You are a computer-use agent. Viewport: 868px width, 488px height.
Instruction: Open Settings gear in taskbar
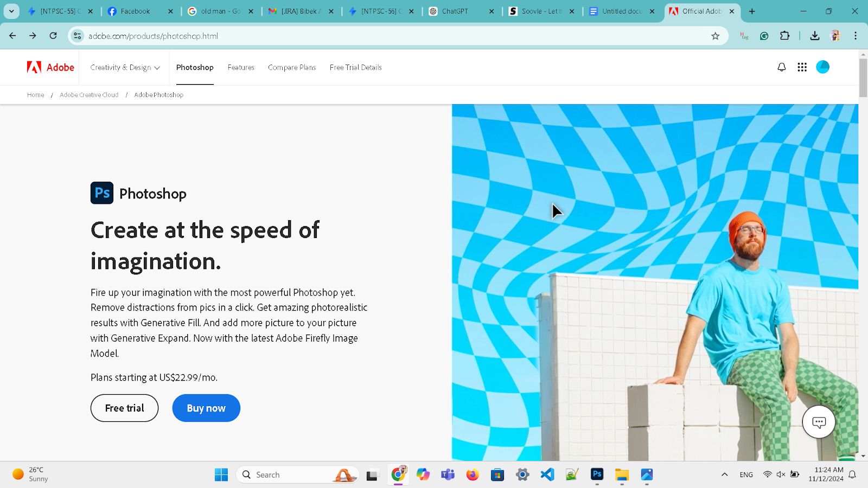coord(522,474)
